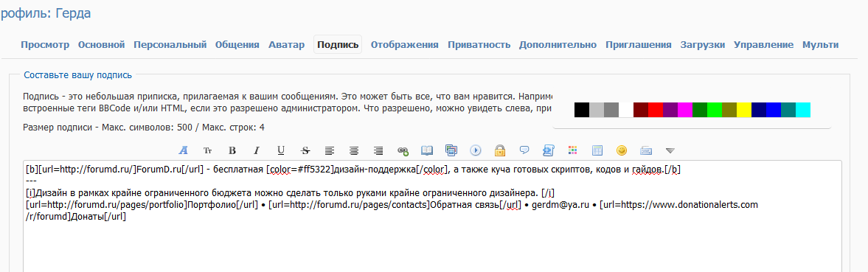
Task: Open the font face selector icon
Action: (184, 150)
